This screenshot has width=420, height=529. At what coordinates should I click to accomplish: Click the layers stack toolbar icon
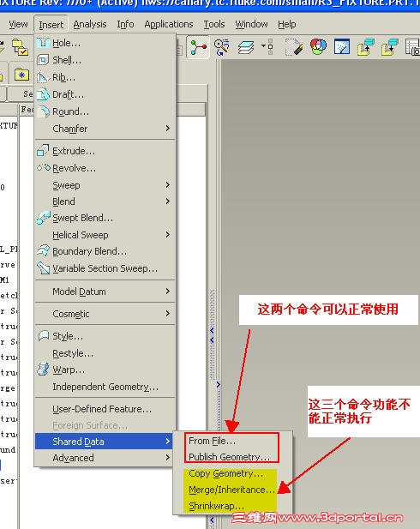(246, 47)
